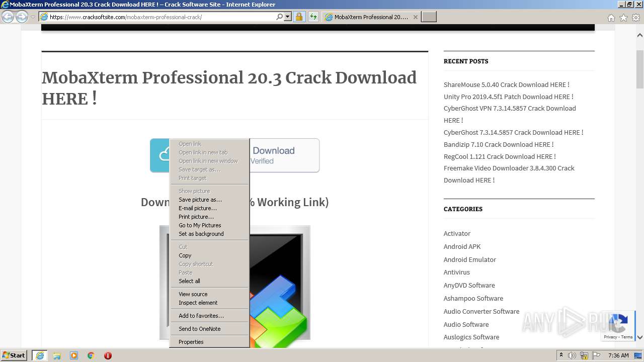Viewport: 644px width, 362px height.
Task: Open the Audio Software category link
Action: [x=466, y=324]
